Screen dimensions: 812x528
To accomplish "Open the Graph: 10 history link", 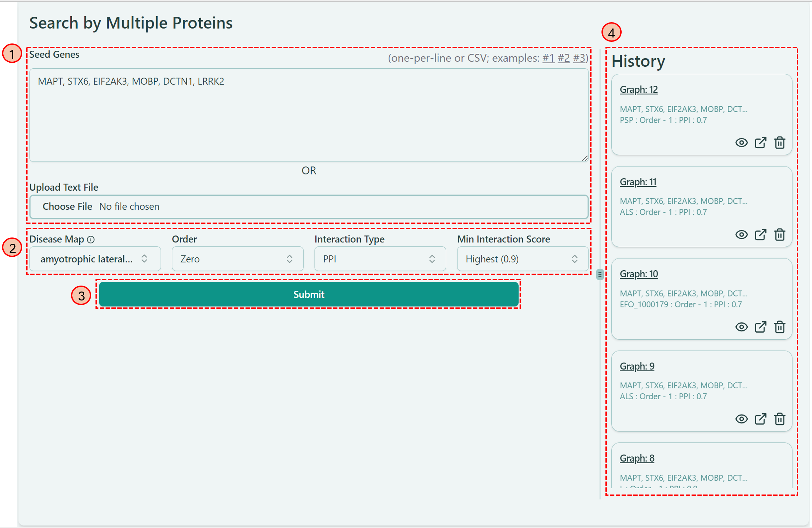I will tap(639, 274).
